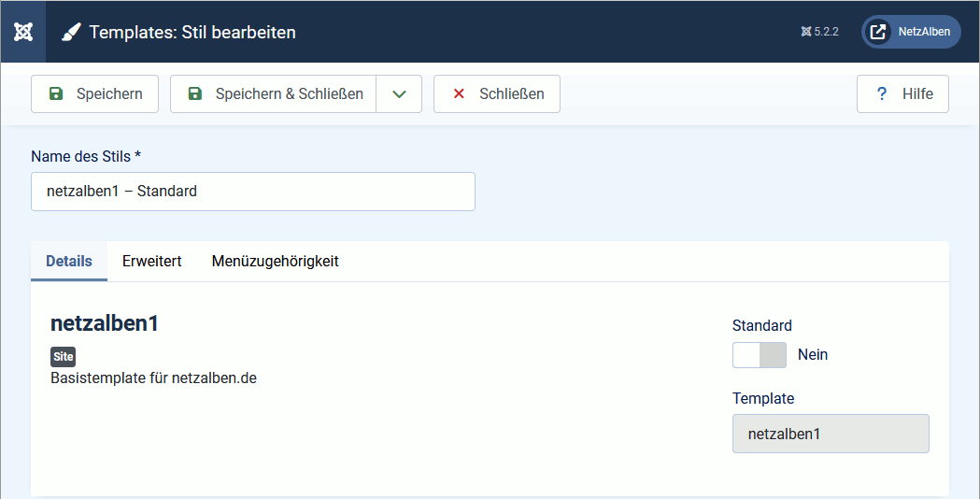Expand the save options dropdown arrow
Image resolution: width=980 pixels, height=499 pixels.
[399, 93]
